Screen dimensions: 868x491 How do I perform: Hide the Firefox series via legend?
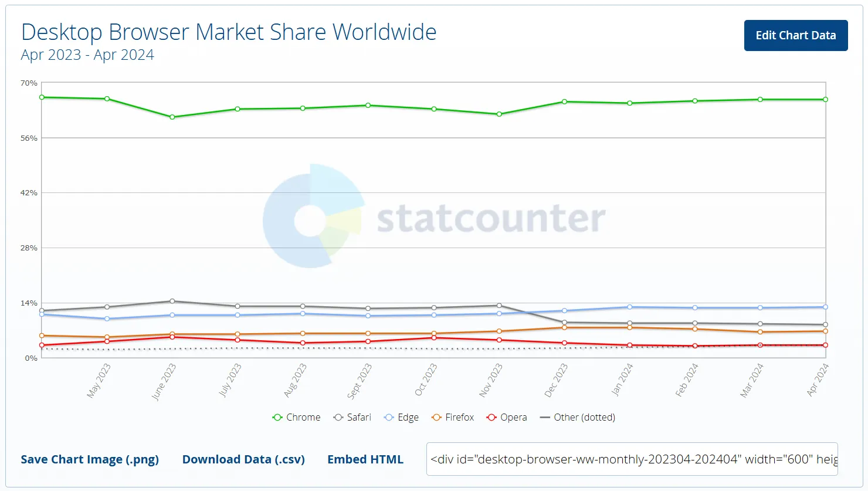tap(453, 418)
